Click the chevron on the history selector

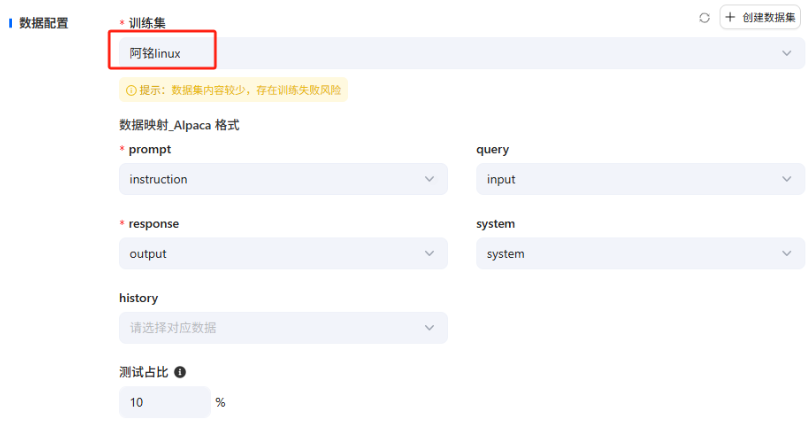[x=430, y=328]
